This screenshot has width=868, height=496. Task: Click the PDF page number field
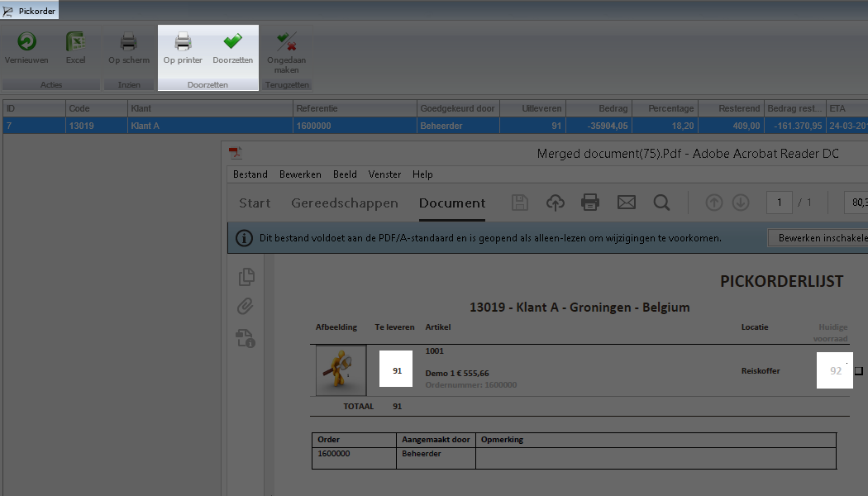(779, 203)
